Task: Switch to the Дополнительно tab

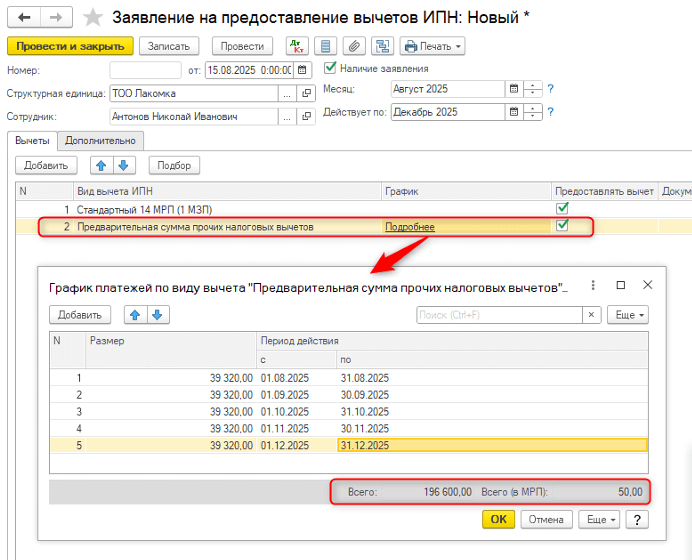Action: click(100, 141)
